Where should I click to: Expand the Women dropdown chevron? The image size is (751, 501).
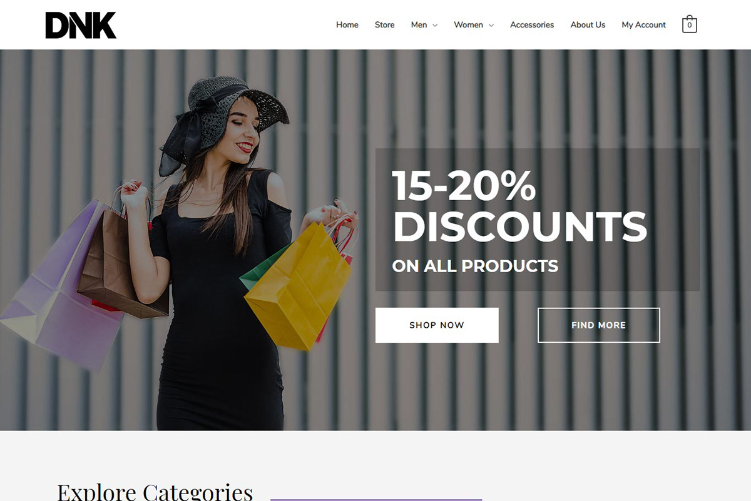click(491, 25)
